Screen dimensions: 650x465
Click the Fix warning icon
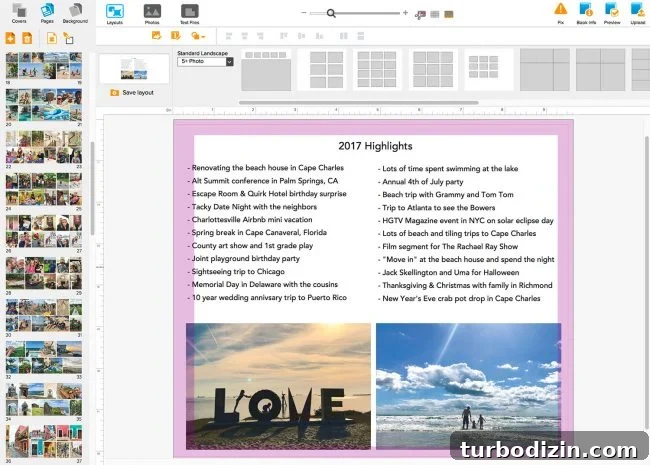pyautogui.click(x=560, y=12)
